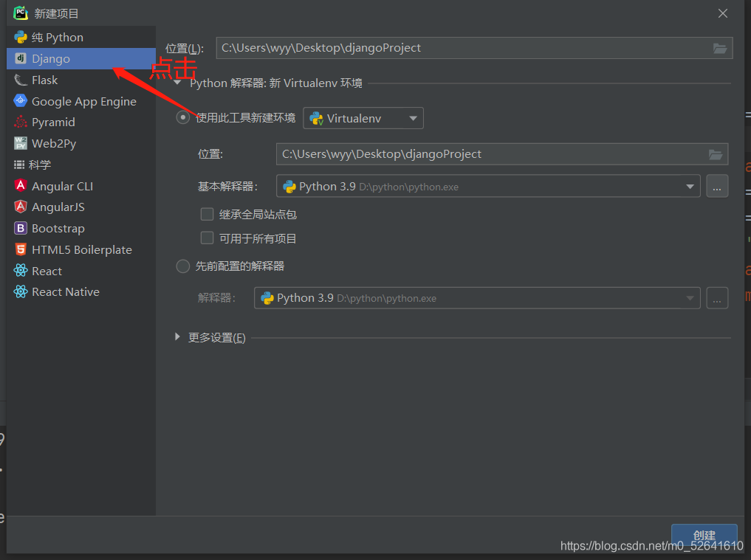Select the 使用此工具新建环境 radio button
This screenshot has width=751, height=560.
[x=183, y=117]
